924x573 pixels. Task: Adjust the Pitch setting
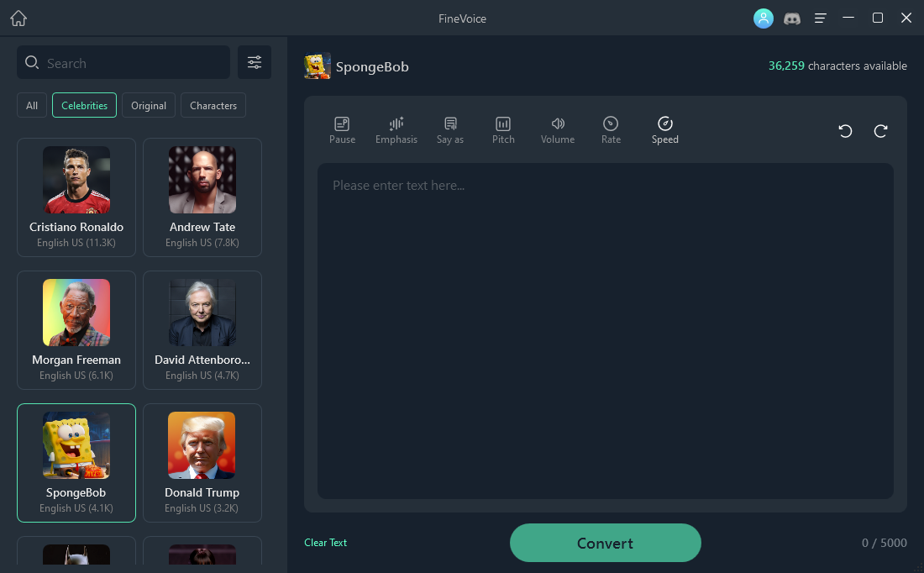click(503, 130)
